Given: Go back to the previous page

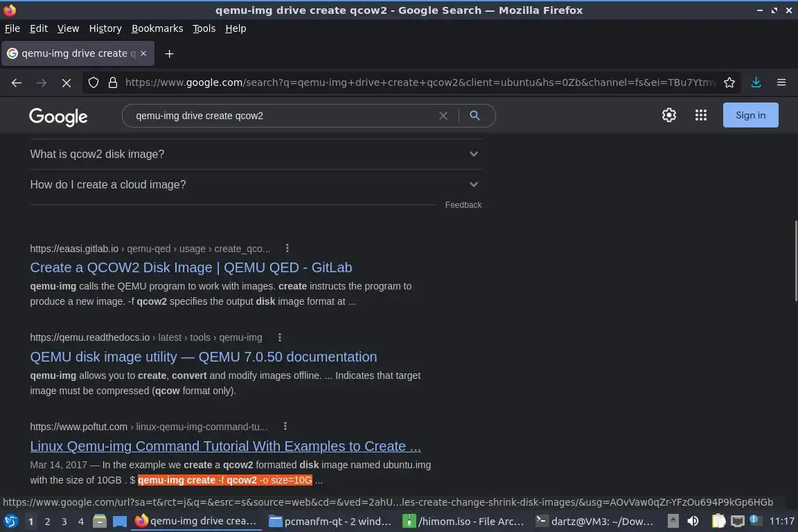Looking at the screenshot, I should [17, 82].
